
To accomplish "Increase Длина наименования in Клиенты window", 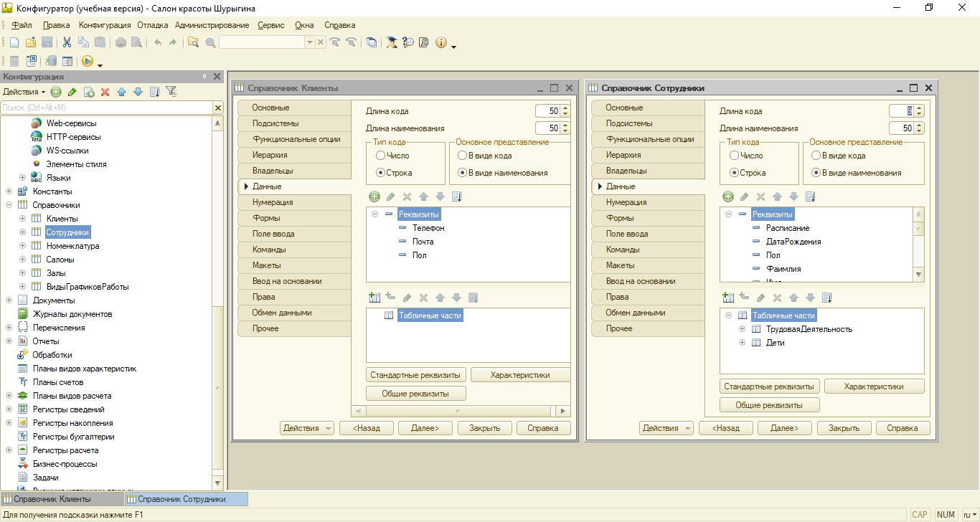I will click(565, 125).
